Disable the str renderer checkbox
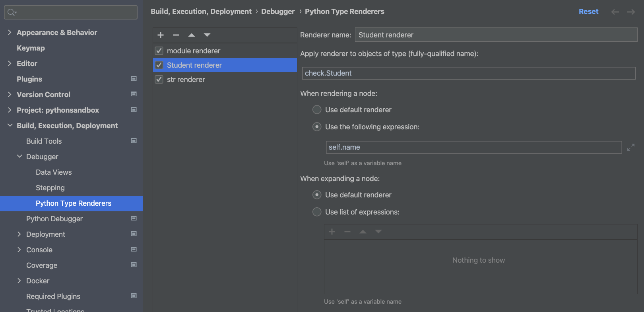The image size is (644, 312). [x=159, y=79]
